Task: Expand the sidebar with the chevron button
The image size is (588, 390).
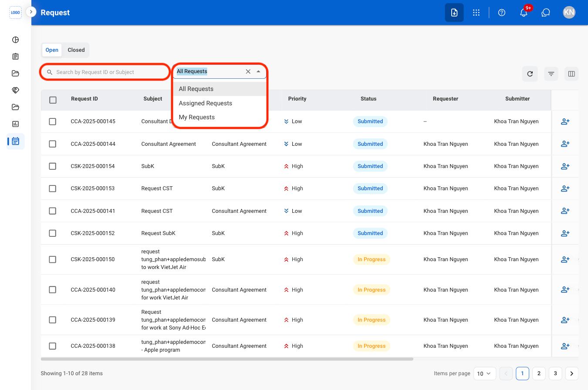Action: (x=31, y=12)
